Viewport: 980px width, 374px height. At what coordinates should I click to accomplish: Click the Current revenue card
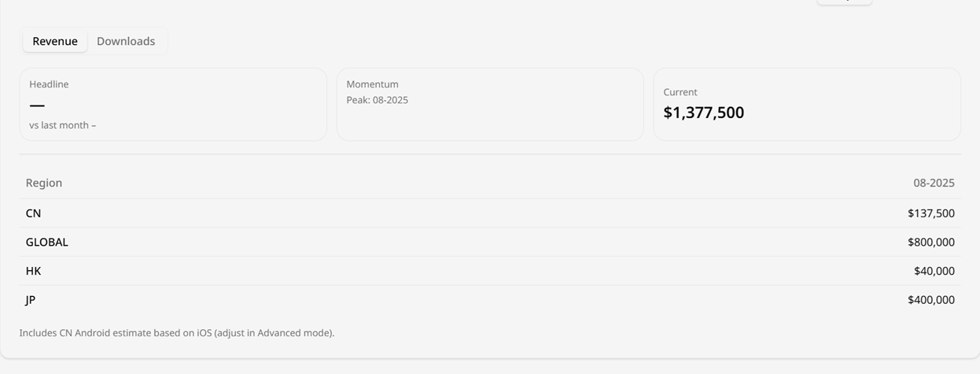(807, 104)
